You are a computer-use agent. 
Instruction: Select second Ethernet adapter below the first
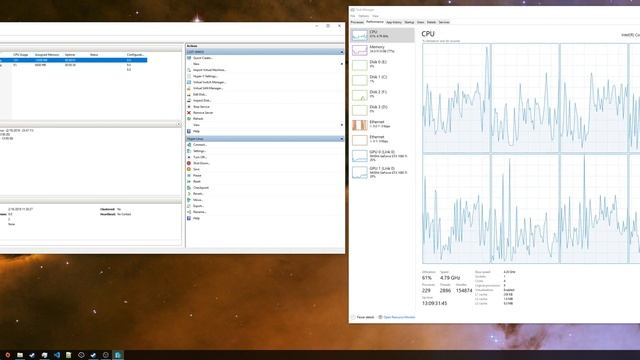click(382, 140)
